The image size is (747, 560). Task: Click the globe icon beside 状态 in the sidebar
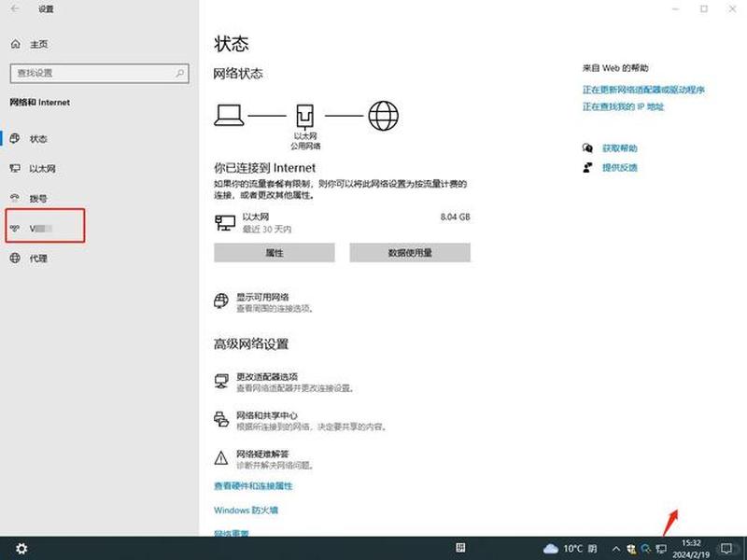[15, 138]
